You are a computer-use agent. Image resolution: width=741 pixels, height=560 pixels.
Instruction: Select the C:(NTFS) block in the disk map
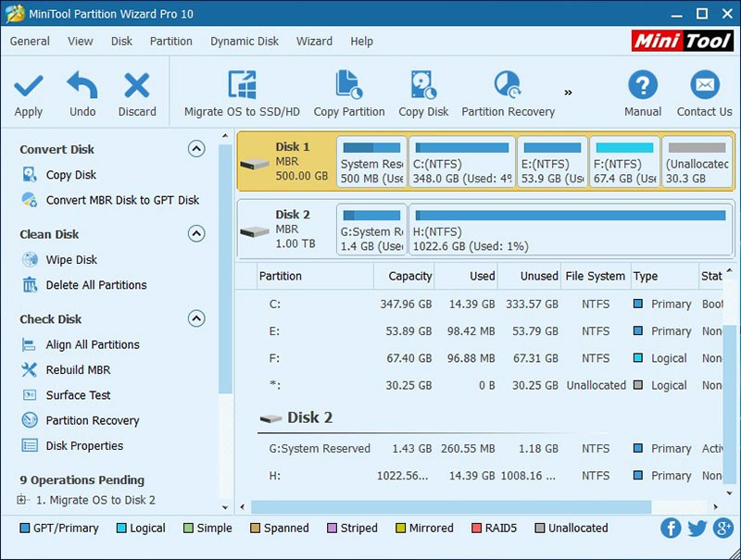pos(462,162)
